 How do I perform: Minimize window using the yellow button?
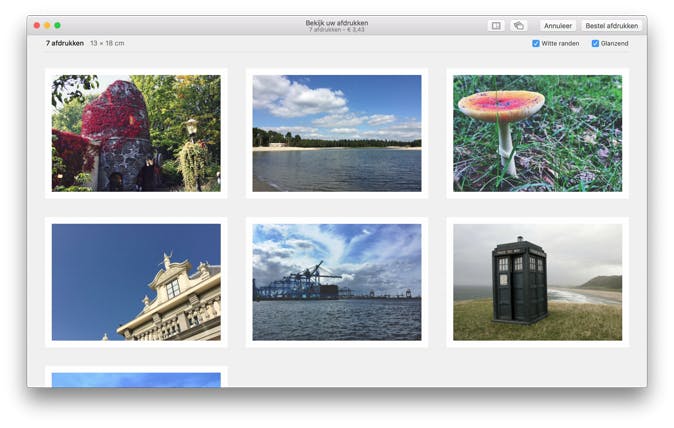click(47, 26)
